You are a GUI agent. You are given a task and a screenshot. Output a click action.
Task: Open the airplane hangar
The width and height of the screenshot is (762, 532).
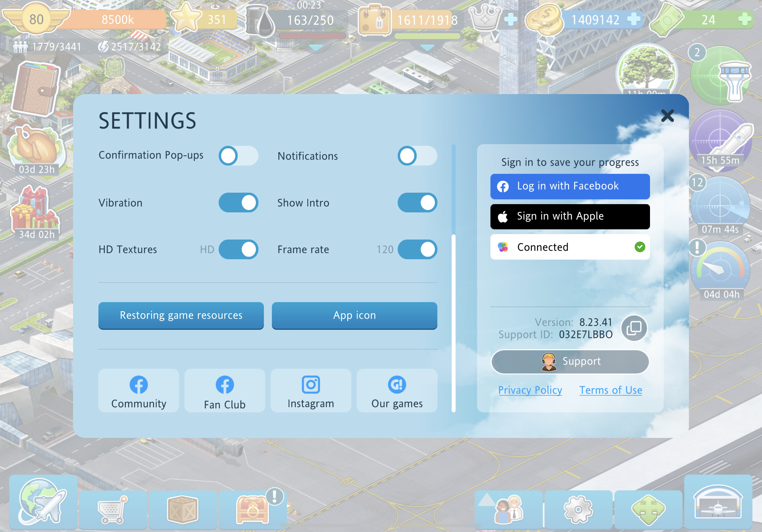point(718,502)
